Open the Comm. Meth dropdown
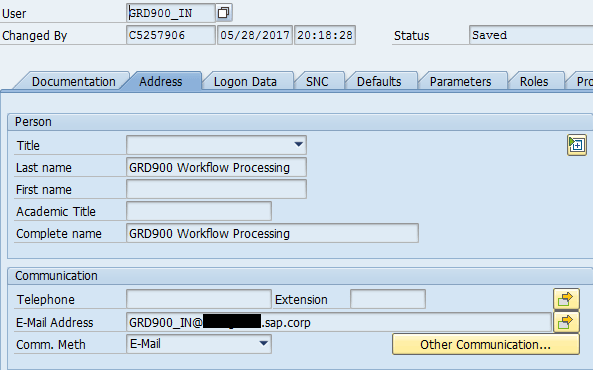The width and height of the screenshot is (593, 370). [263, 344]
